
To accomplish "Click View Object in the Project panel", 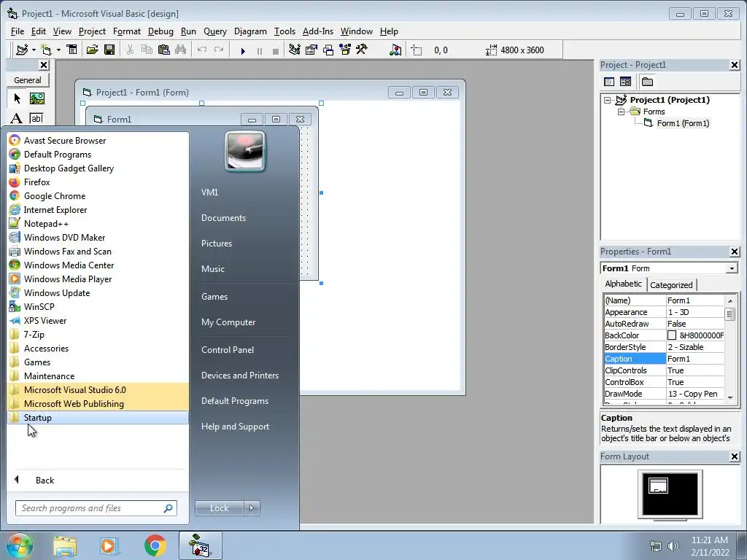I will (625, 82).
